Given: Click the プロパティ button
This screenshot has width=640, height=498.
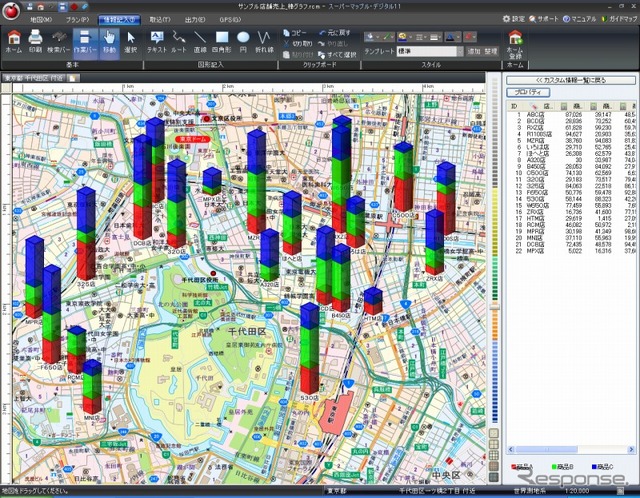Looking at the screenshot, I should [528, 92].
